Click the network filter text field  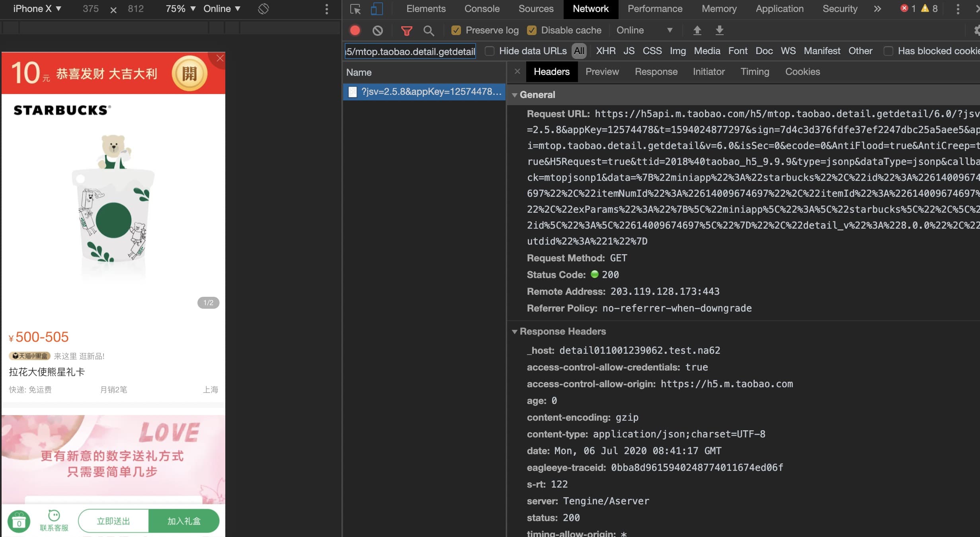410,51
